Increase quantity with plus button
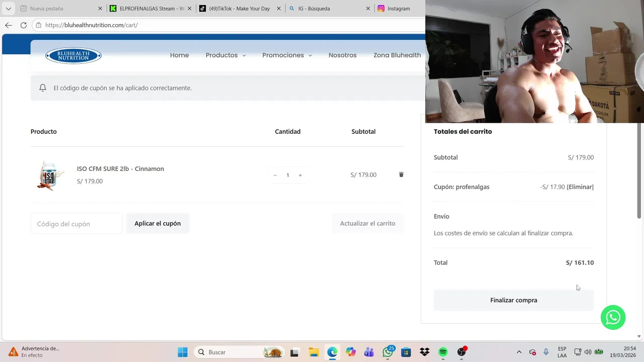 [300, 175]
